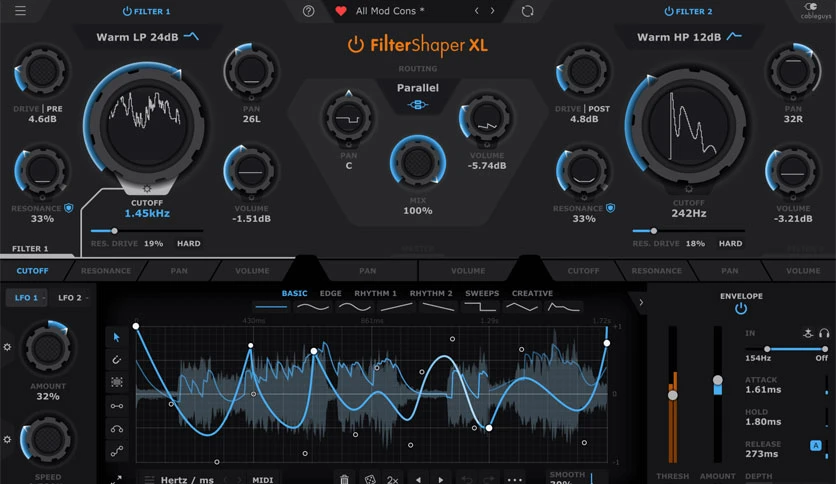Select the pointer edit tool

[117, 337]
